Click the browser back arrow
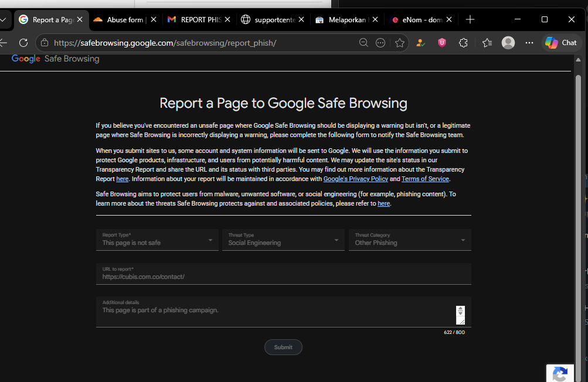This screenshot has height=382, width=588. pyautogui.click(x=4, y=43)
